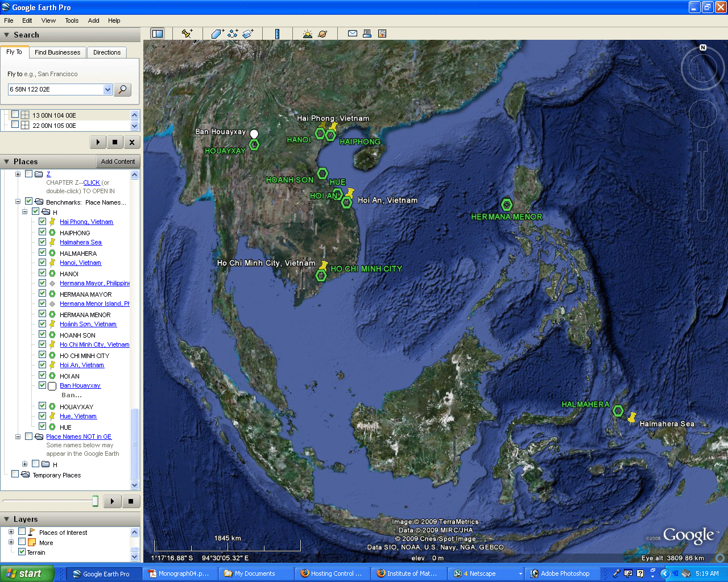Click the search magnifying glass button
The image size is (728, 582).
coord(123,89)
